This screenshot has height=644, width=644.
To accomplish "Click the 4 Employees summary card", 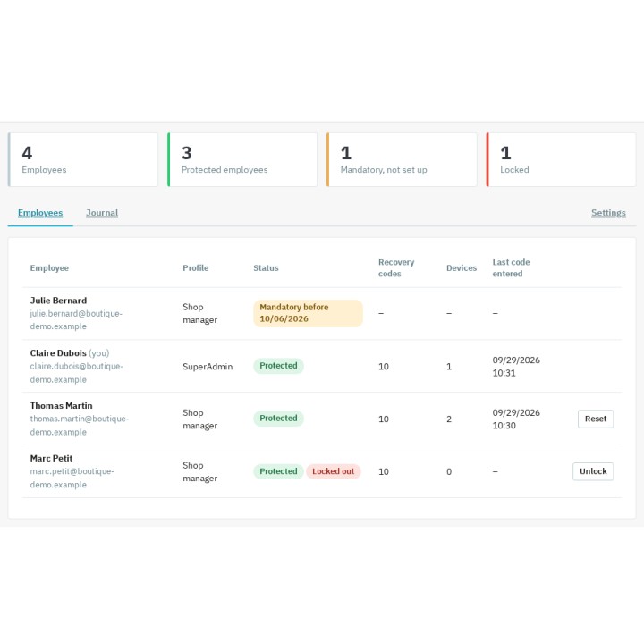I will [x=83, y=159].
